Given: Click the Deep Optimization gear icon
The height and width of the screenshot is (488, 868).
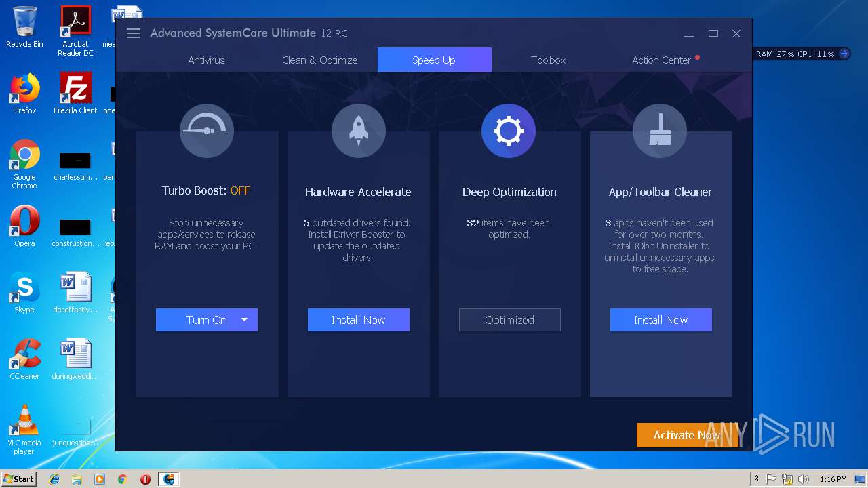Looking at the screenshot, I should (x=509, y=131).
